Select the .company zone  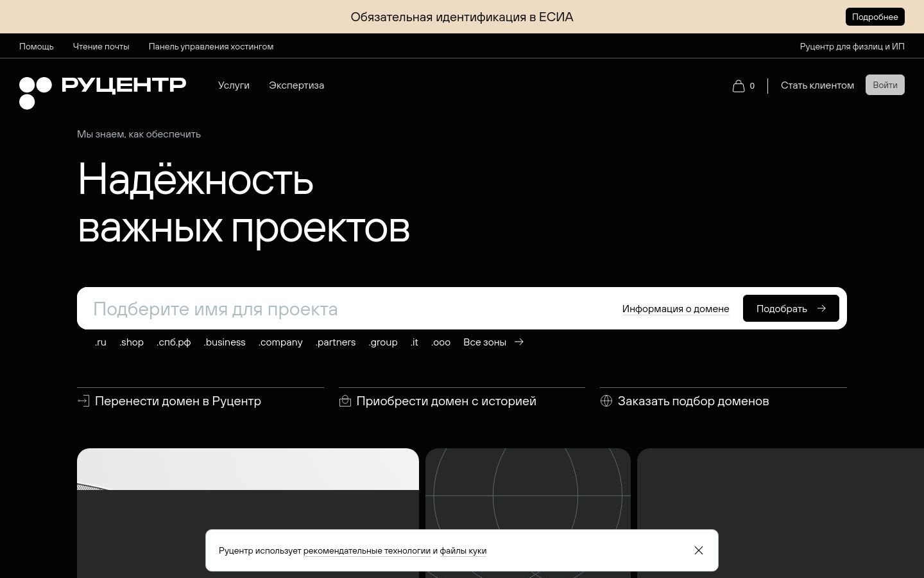click(280, 342)
